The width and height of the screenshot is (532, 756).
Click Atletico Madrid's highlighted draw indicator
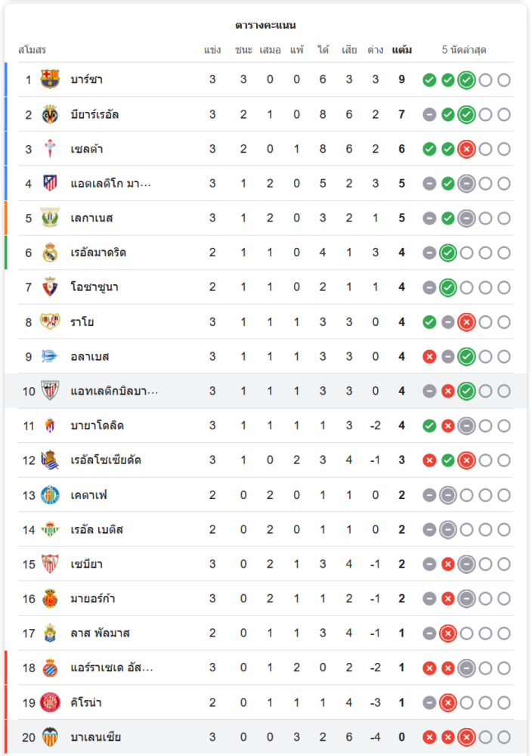[466, 184]
